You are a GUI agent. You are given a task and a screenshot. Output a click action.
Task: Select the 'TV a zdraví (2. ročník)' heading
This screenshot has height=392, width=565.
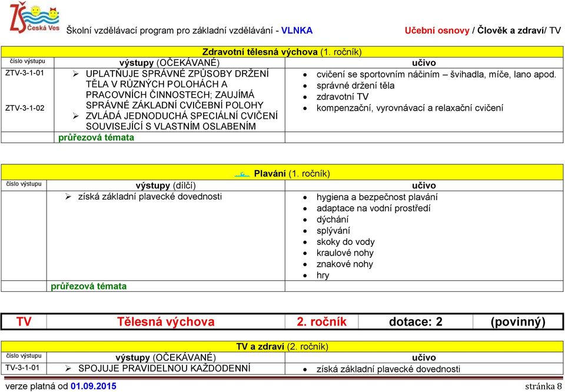click(x=282, y=347)
